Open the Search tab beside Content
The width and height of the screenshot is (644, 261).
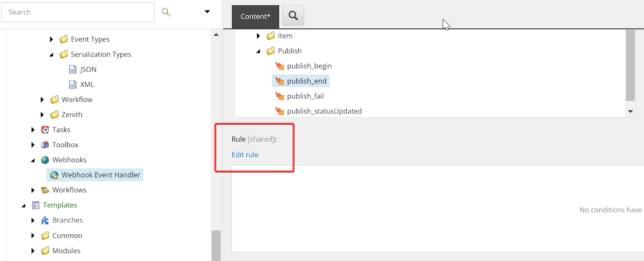[x=293, y=15]
